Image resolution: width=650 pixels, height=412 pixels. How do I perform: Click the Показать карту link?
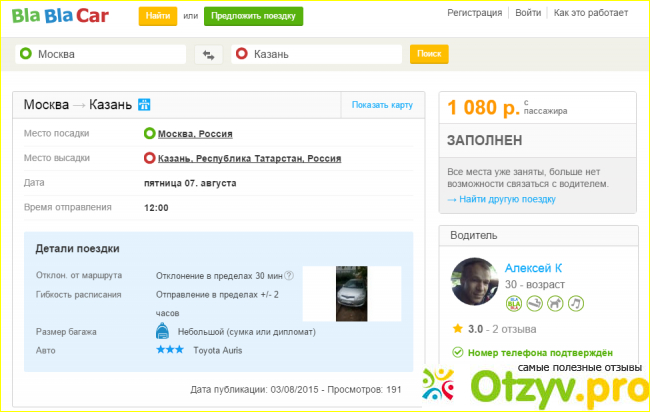pyautogui.click(x=382, y=105)
